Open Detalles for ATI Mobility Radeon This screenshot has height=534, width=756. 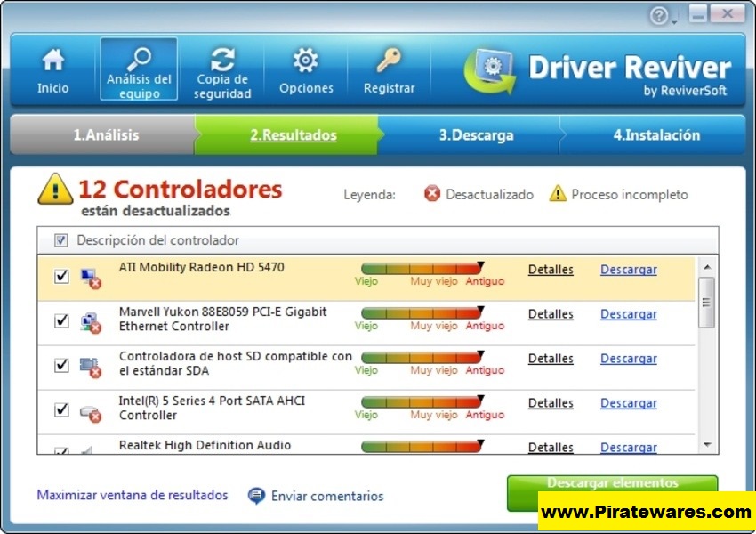click(551, 270)
